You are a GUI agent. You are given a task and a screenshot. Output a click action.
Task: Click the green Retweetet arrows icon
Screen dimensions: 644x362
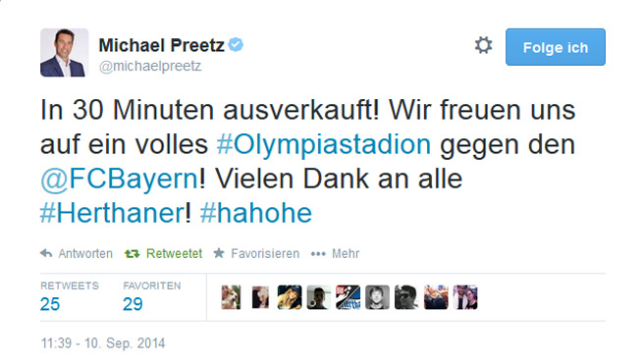click(132, 254)
